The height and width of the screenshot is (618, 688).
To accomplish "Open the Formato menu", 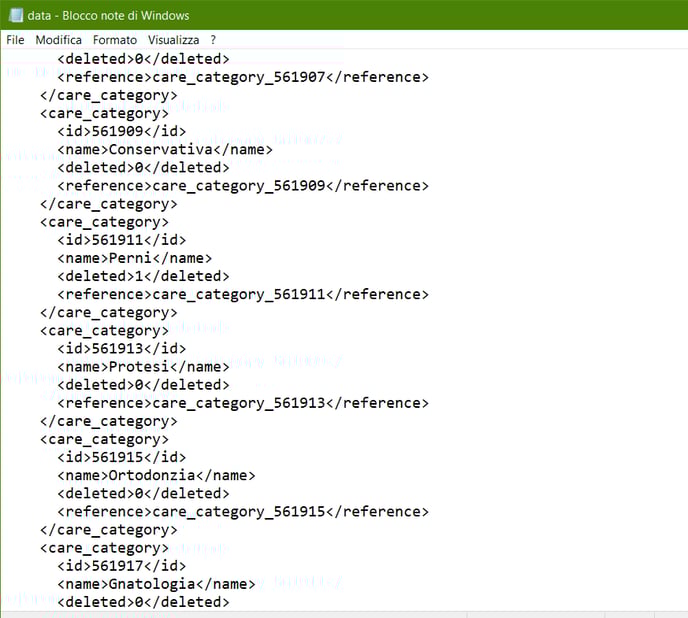I will (115, 40).
